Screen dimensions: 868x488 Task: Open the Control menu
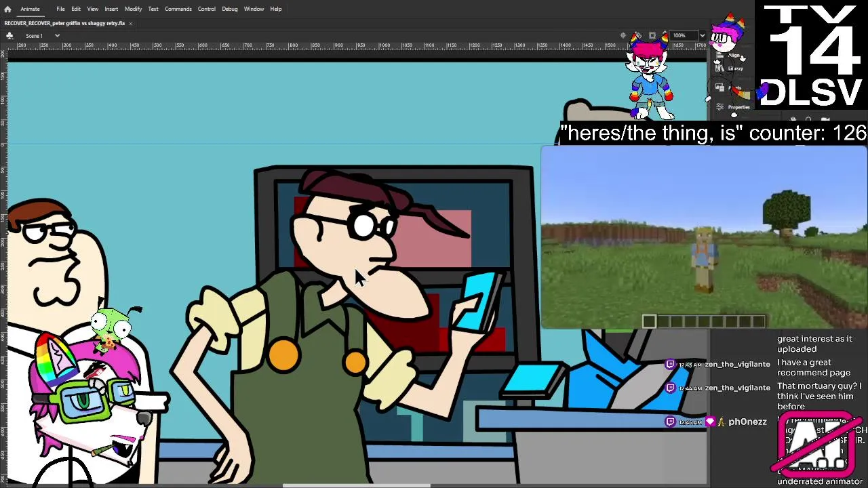207,9
